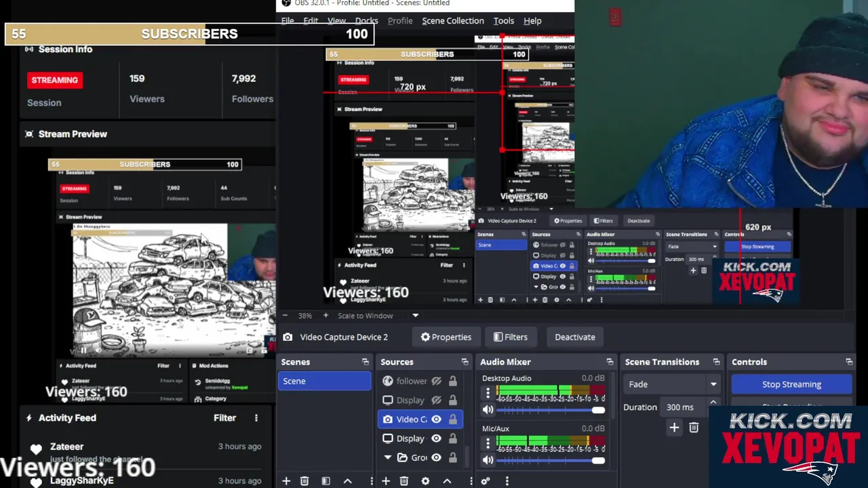The height and width of the screenshot is (488, 868).
Task: Show the hidden Display source below follower
Action: point(436,400)
